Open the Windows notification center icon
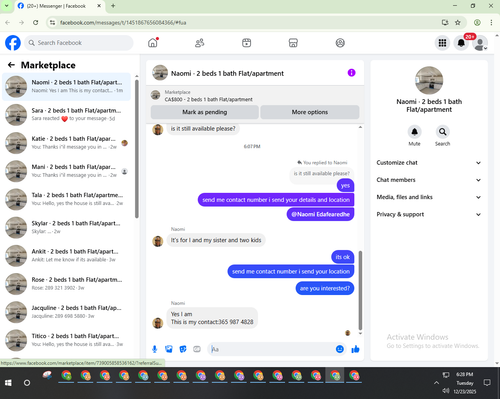The image size is (500, 399). [487, 383]
